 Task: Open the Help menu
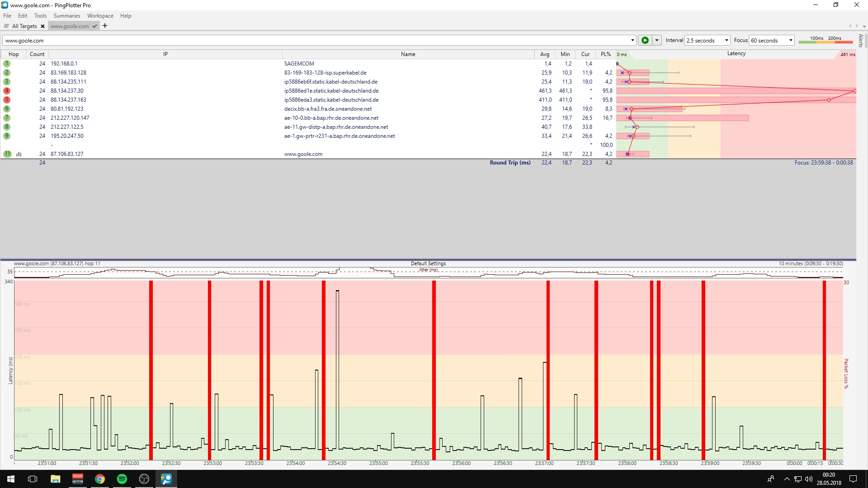126,16
